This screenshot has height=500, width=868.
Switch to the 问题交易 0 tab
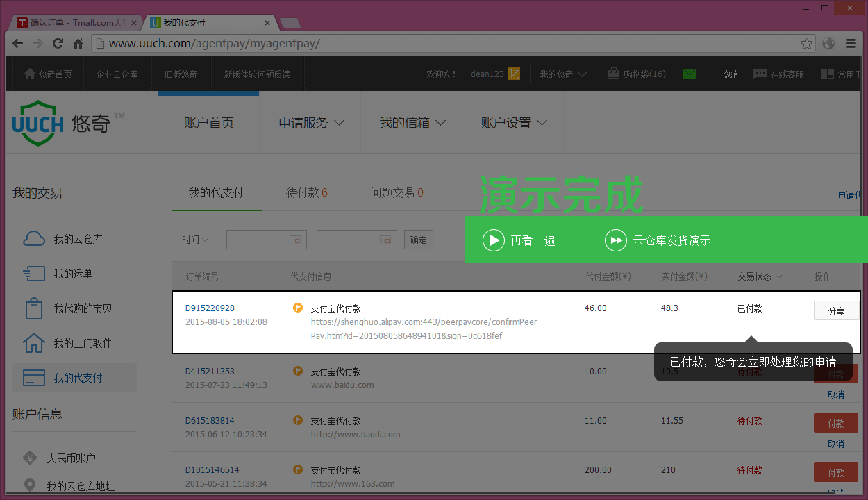397,192
